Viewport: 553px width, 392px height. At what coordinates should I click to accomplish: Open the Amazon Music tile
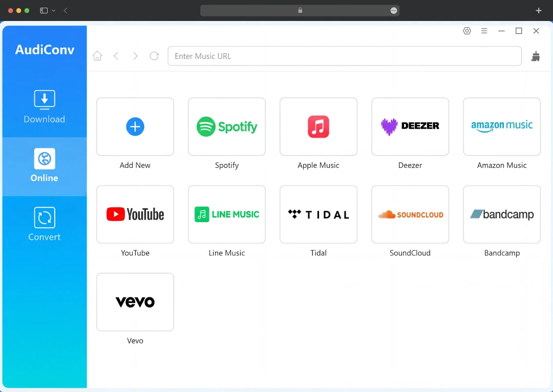click(502, 126)
